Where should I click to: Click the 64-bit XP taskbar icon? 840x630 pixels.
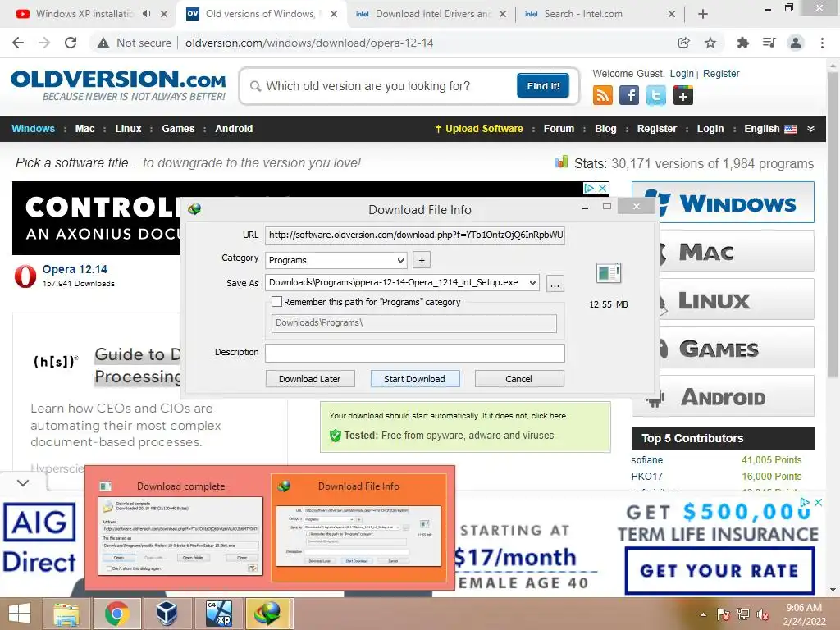[x=219, y=614]
